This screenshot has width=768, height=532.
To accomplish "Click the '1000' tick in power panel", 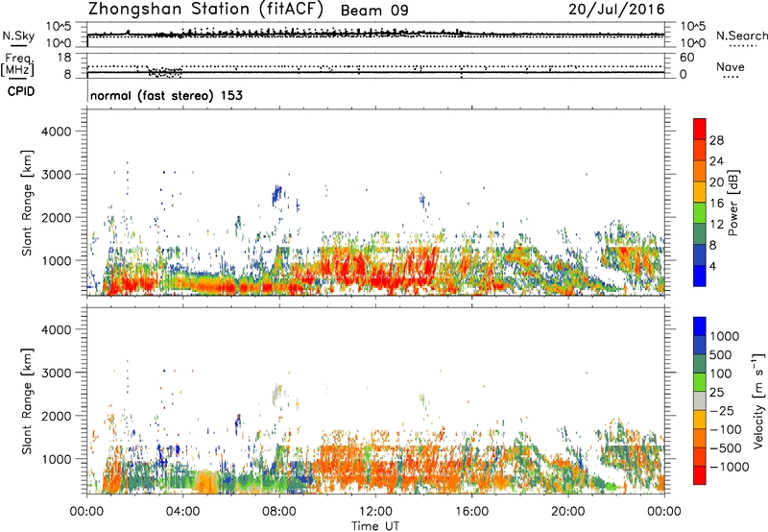I will [57, 260].
